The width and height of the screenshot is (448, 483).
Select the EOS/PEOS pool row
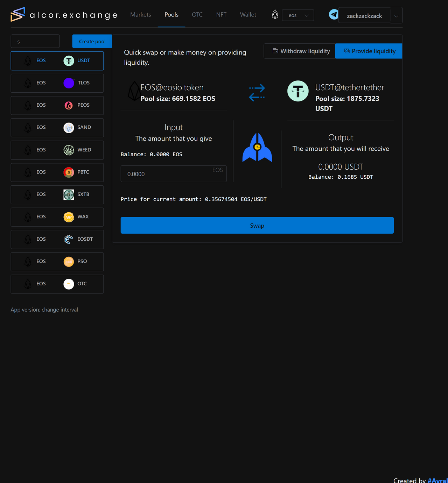pos(57,105)
